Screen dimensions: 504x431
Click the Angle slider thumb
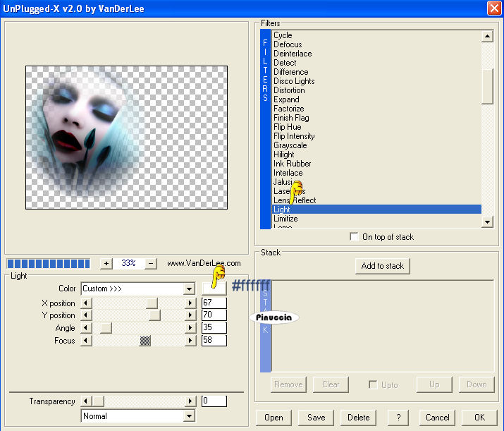click(106, 328)
